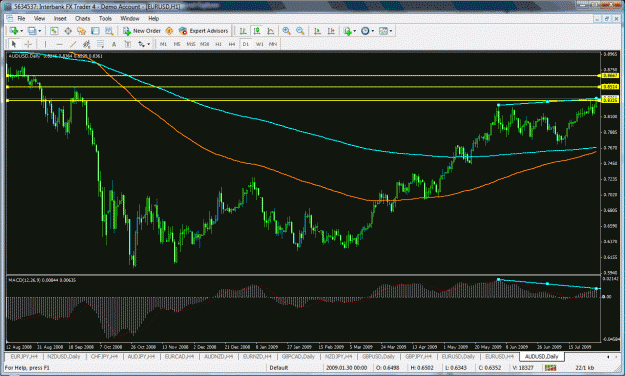
Task: Click the Zoom Out magnifier icon
Action: [x=300, y=31]
